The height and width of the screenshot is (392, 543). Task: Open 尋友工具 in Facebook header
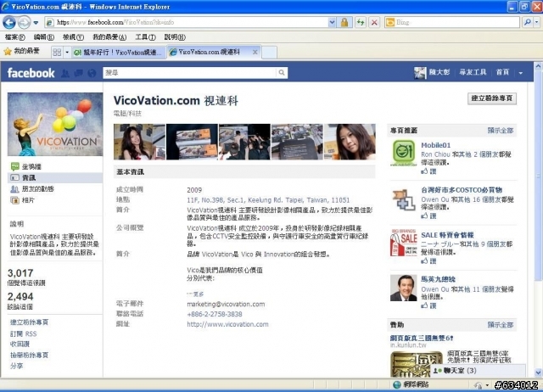473,72
